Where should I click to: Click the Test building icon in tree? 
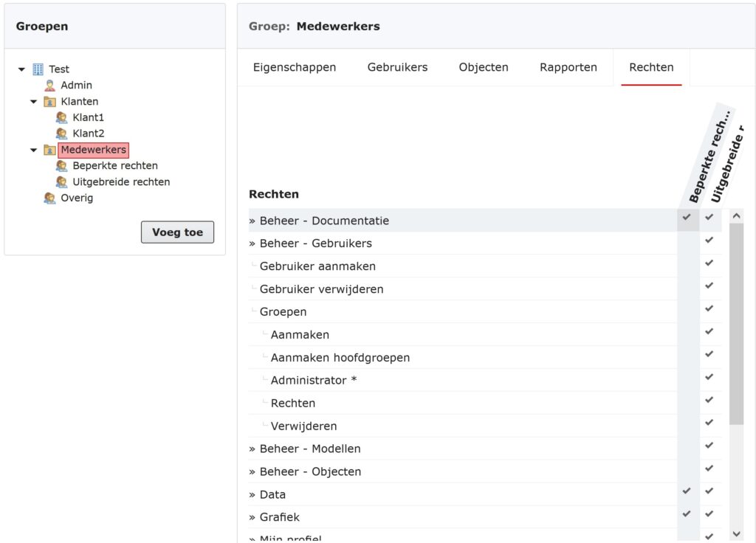(38, 69)
